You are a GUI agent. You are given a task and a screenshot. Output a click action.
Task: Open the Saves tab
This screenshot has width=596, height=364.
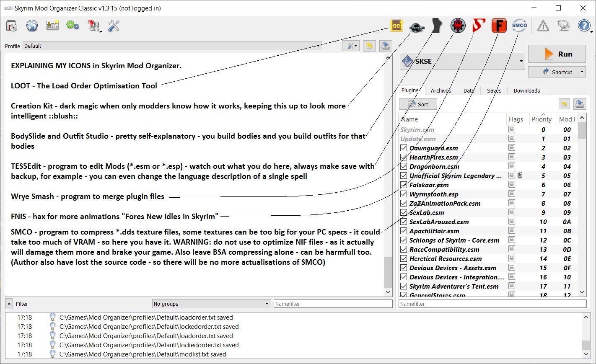pos(494,90)
